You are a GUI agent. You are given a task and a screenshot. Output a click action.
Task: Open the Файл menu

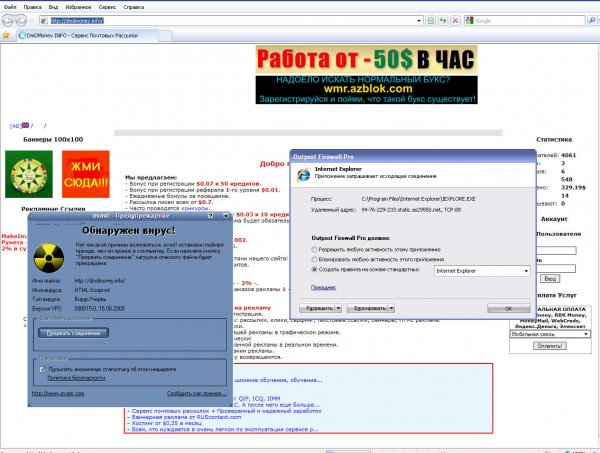click(10, 7)
